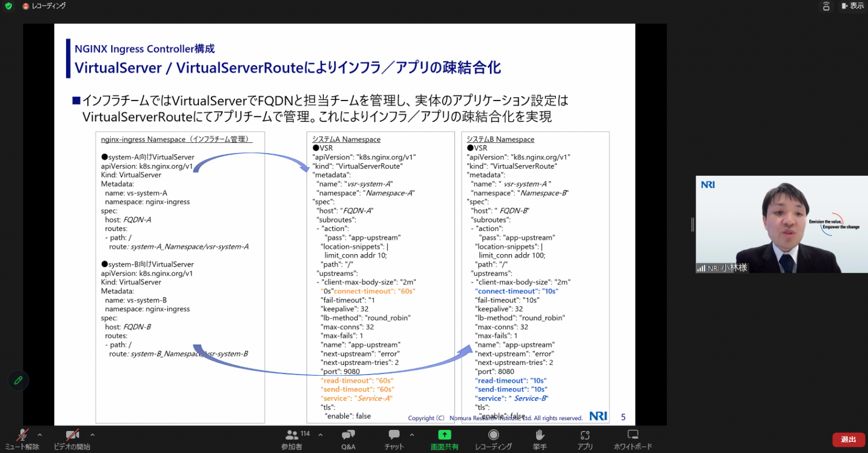Click text 'name: vs-system-A'
The height and width of the screenshot is (453, 868).
136,193
